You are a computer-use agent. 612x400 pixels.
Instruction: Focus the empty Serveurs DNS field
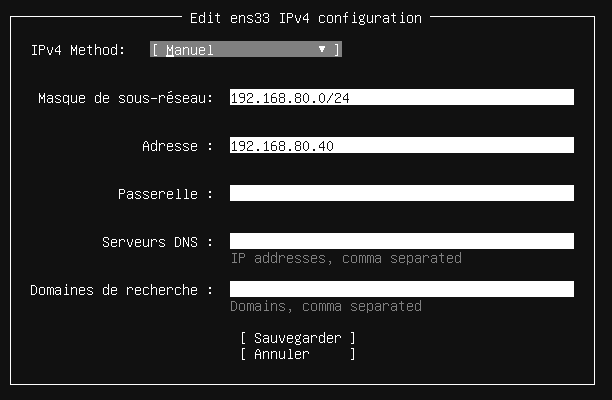[x=401, y=241]
